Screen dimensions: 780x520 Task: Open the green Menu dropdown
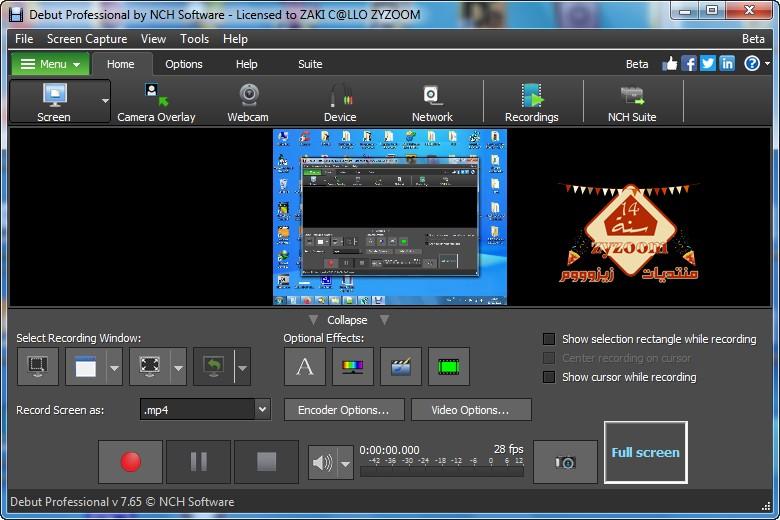click(x=50, y=64)
